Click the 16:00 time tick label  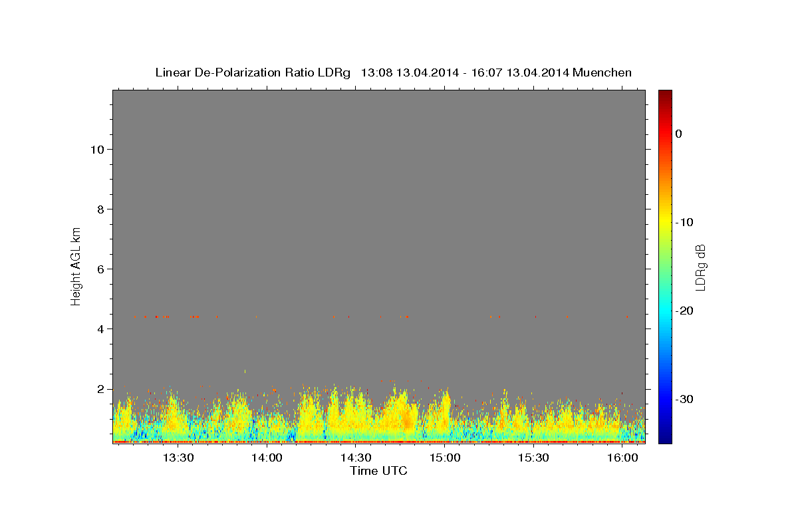622,458
